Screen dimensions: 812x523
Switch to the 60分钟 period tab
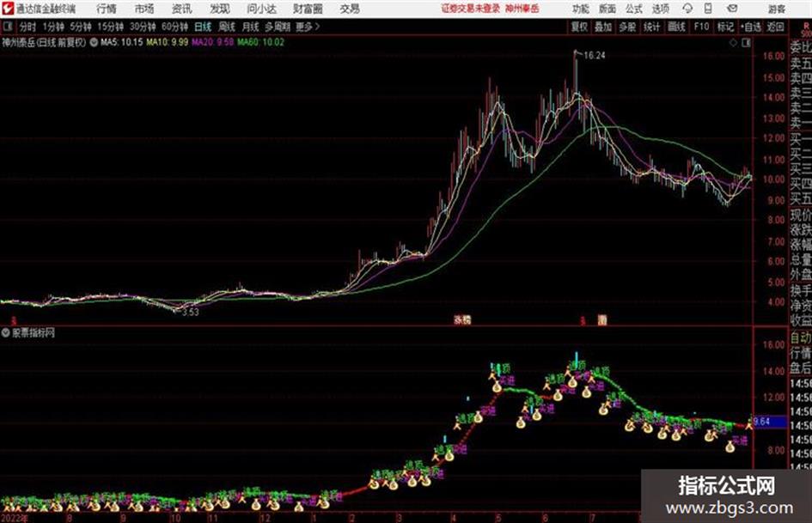click(x=174, y=27)
